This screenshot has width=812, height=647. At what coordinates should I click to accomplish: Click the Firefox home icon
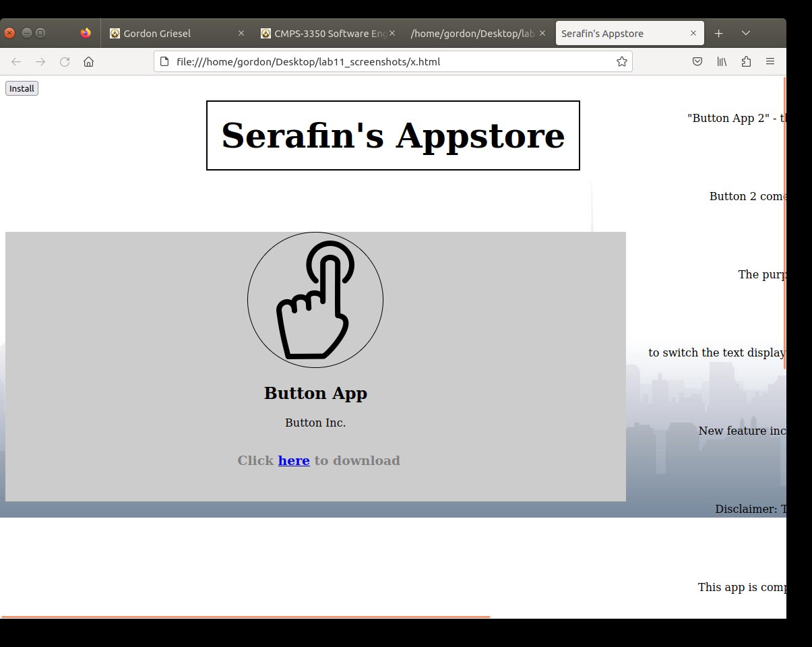pyautogui.click(x=88, y=62)
